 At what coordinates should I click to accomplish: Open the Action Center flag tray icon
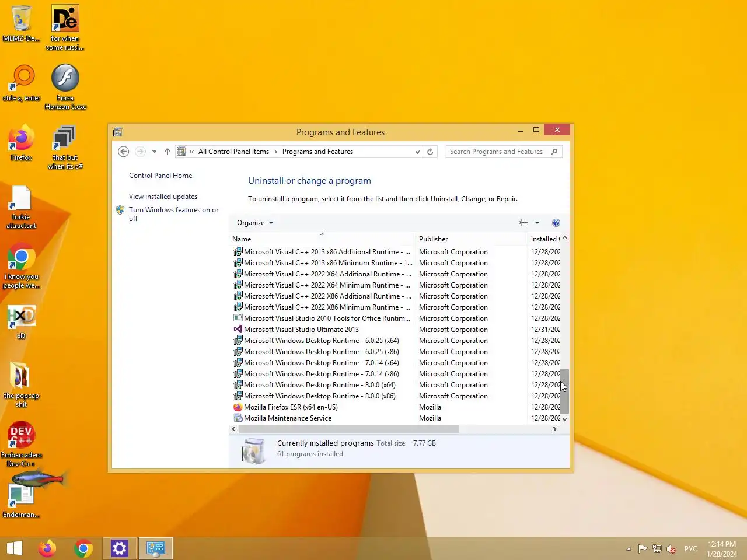point(643,549)
